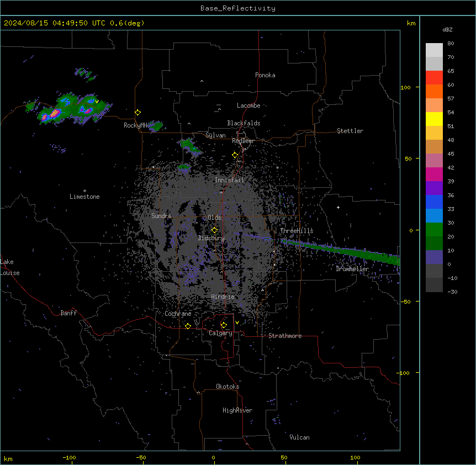Pick the magenta 42-39 dBZ legend color

click(434, 174)
